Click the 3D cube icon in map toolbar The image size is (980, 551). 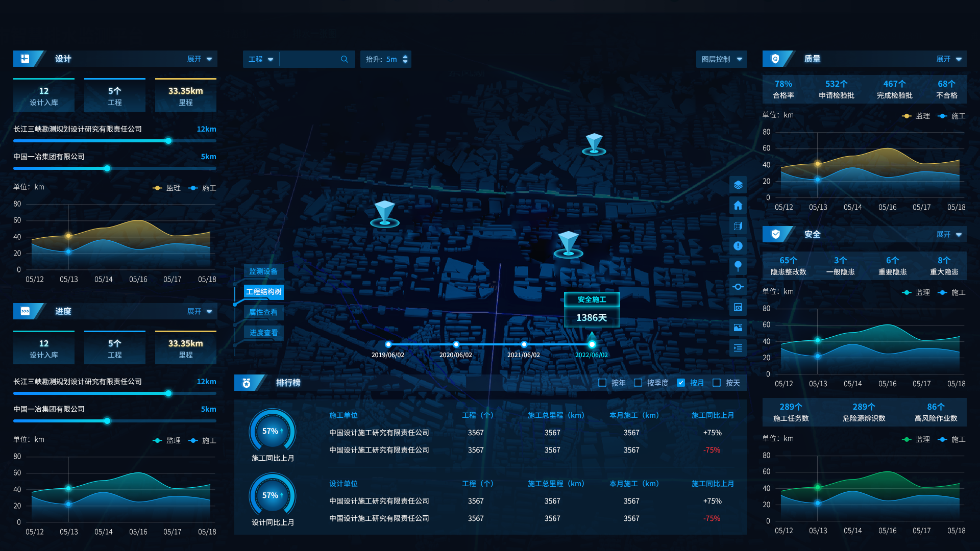(738, 226)
